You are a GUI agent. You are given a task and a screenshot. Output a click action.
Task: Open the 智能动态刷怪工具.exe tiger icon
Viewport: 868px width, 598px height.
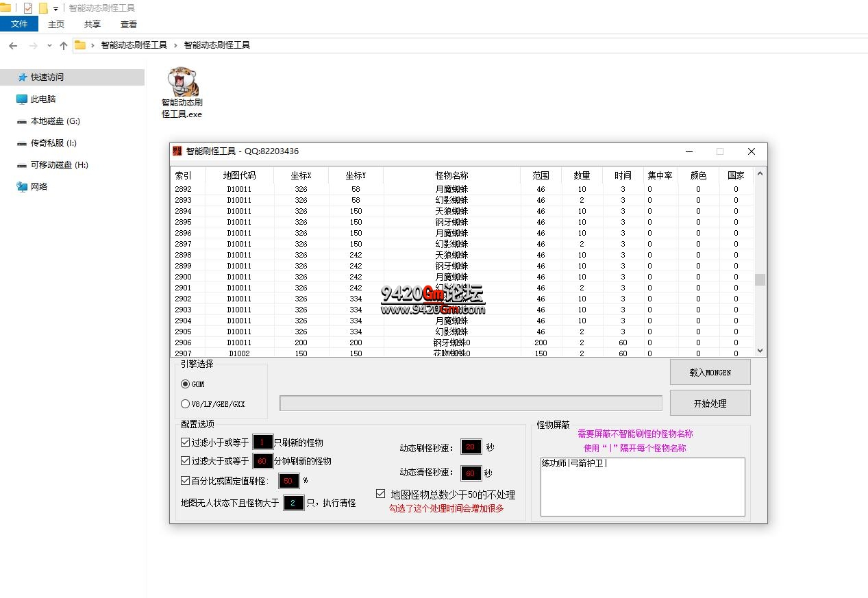coord(182,82)
